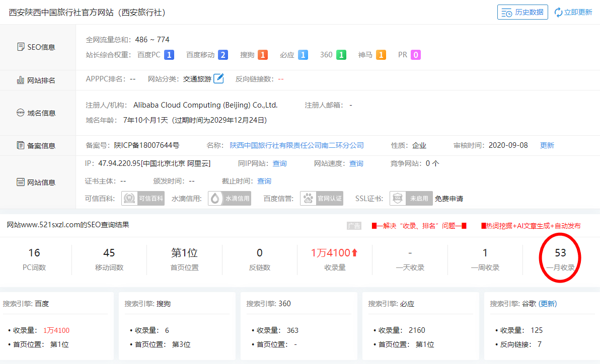Click the 域名年龄 value 7年10个月1天
The height and width of the screenshot is (364, 600).
coord(145,120)
